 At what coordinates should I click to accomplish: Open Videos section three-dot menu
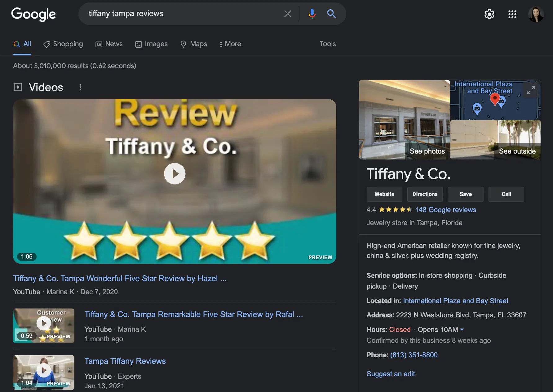click(x=80, y=87)
